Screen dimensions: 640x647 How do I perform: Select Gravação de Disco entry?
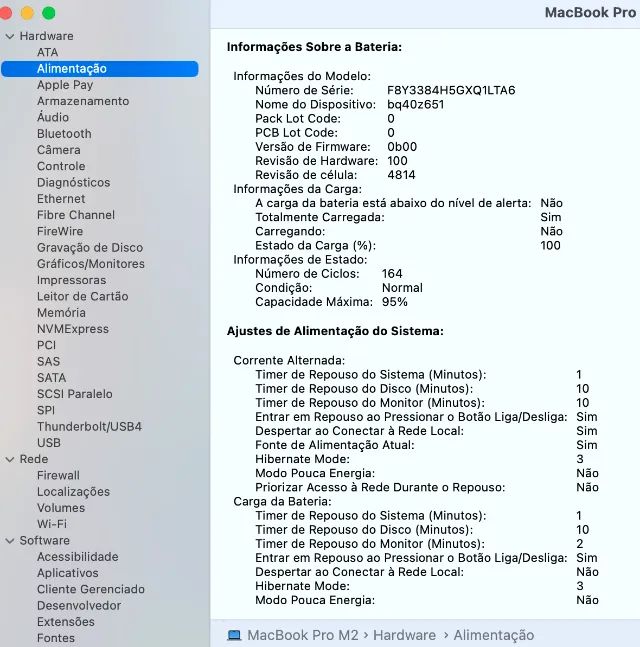coord(90,248)
